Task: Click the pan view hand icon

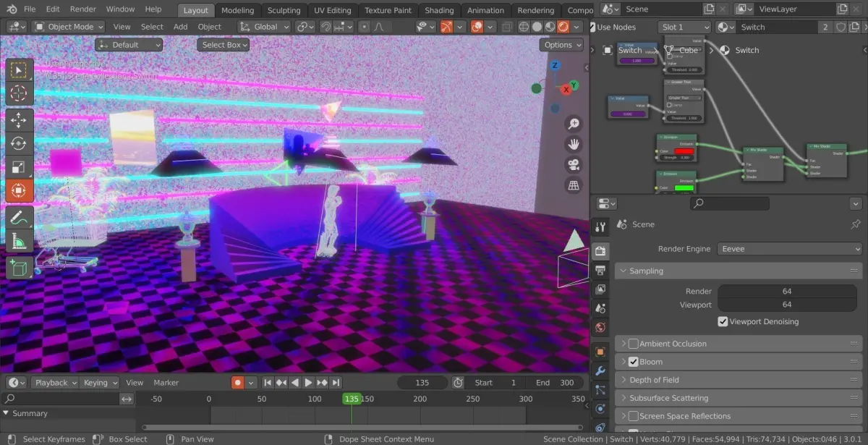Action: [x=574, y=144]
